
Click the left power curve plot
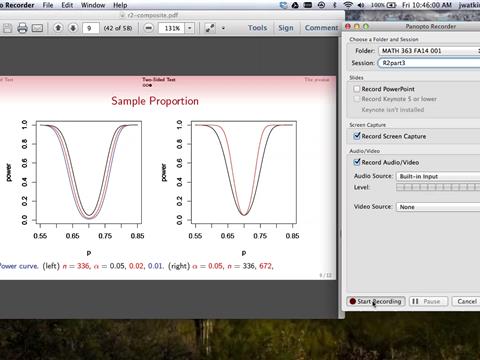pyautogui.click(x=89, y=172)
